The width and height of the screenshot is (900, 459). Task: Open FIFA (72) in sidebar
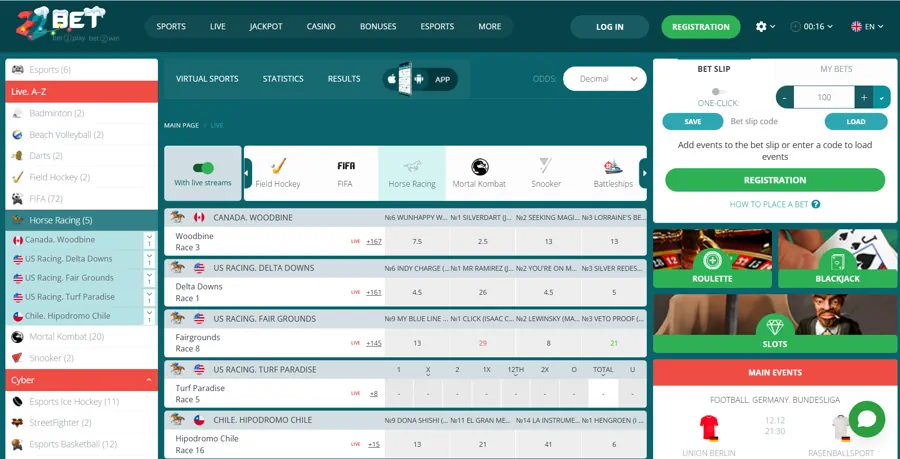point(82,199)
